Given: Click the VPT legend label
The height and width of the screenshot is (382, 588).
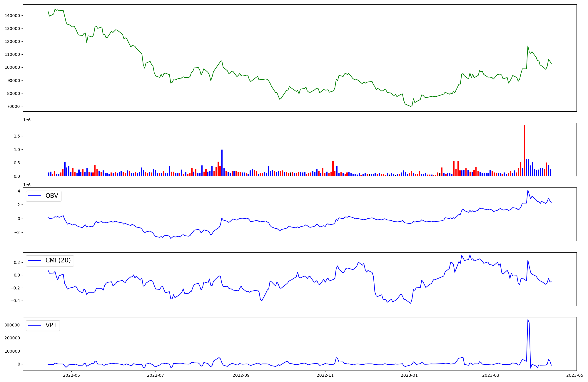Looking at the screenshot, I should tap(51, 325).
